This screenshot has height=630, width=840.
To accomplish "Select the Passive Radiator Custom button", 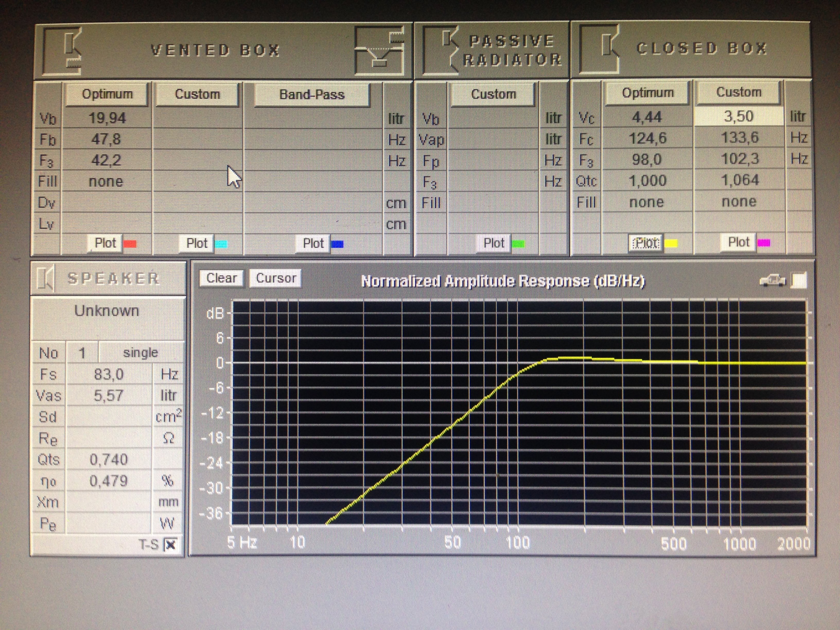I will [493, 94].
